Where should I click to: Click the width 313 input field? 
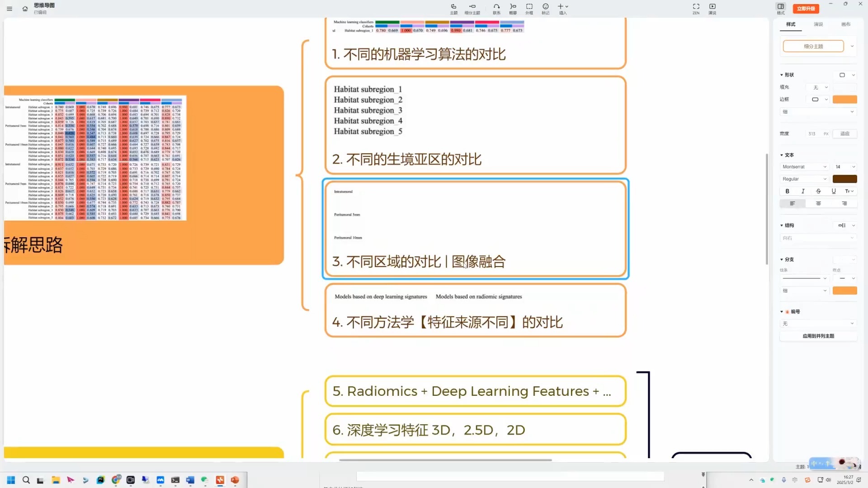pos(818,134)
